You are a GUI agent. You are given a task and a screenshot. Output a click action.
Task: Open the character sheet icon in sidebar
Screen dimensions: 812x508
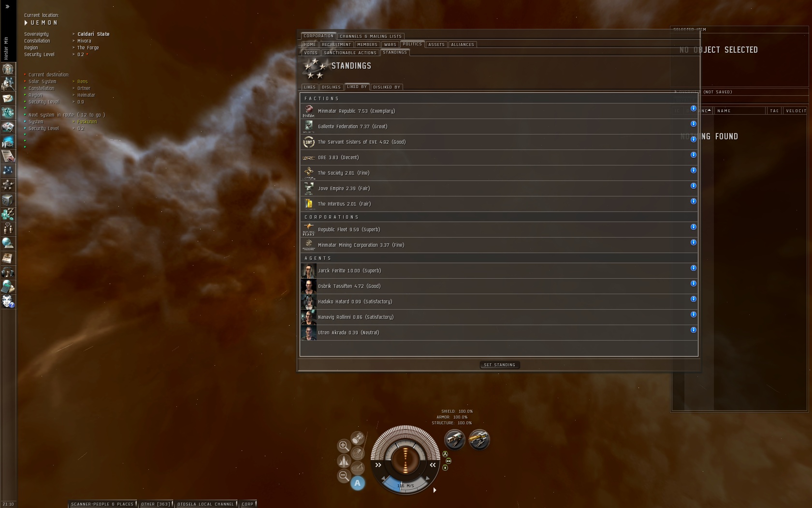[x=8, y=69]
